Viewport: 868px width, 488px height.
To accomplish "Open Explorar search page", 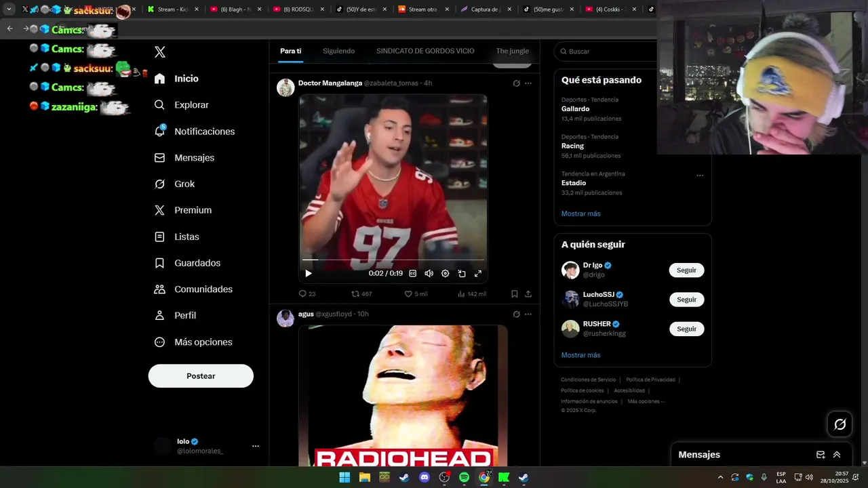I will coord(181,105).
